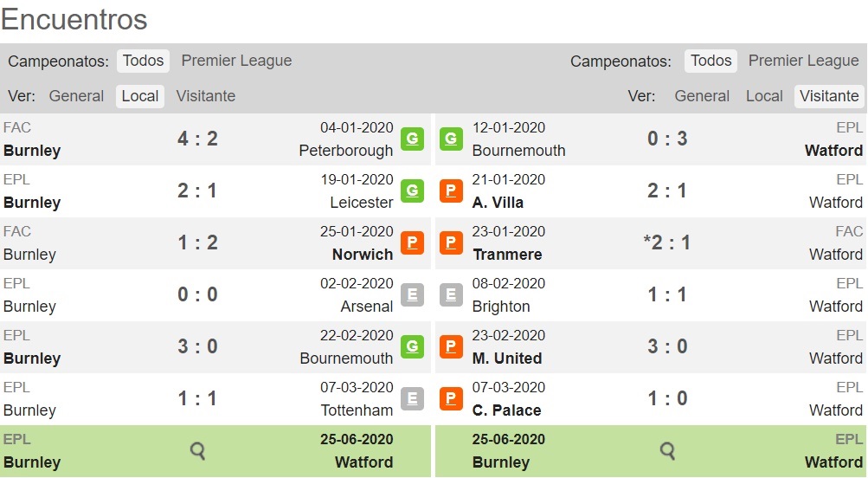The height and width of the screenshot is (478, 868).
Task: Open Tranmere vs Watford *2 : 1 score
Action: (667, 242)
